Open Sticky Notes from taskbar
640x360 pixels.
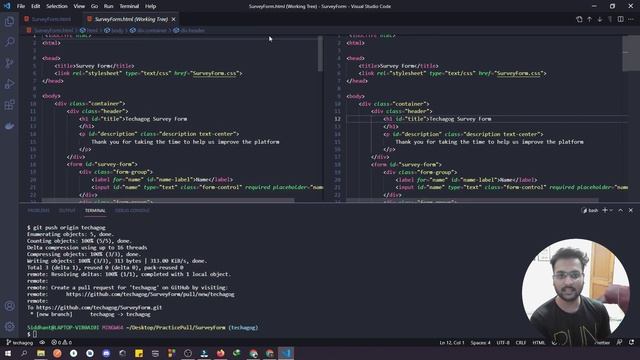(139, 353)
